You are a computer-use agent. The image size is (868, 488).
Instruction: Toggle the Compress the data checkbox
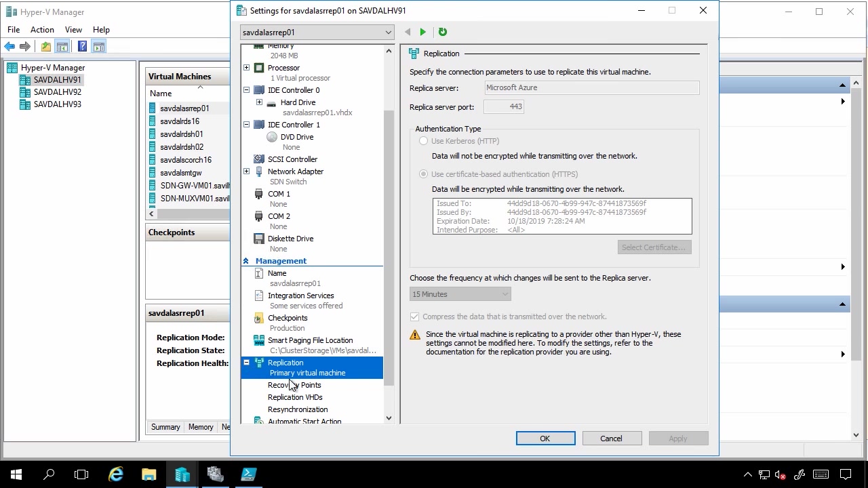[x=414, y=317]
